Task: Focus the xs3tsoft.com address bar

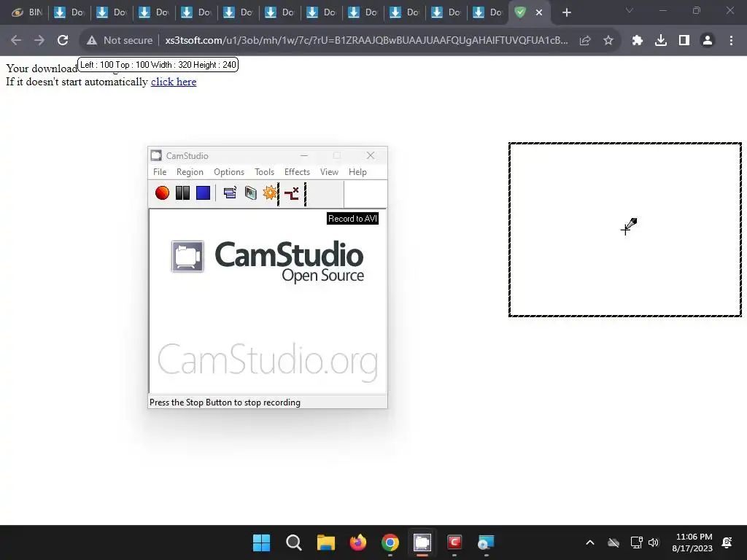Action: click(366, 41)
